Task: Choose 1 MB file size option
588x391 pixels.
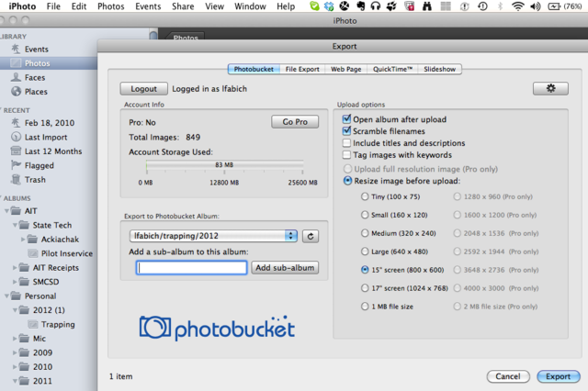Action: click(x=365, y=307)
